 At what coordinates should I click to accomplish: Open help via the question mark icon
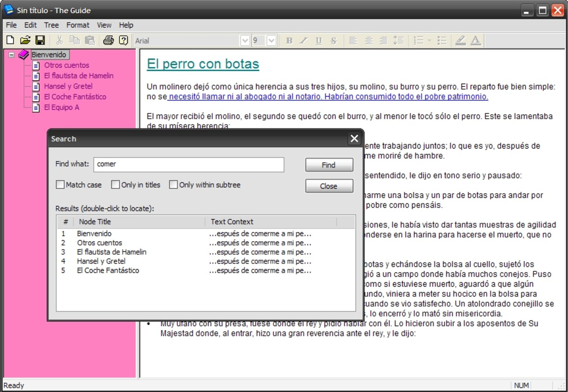click(124, 40)
